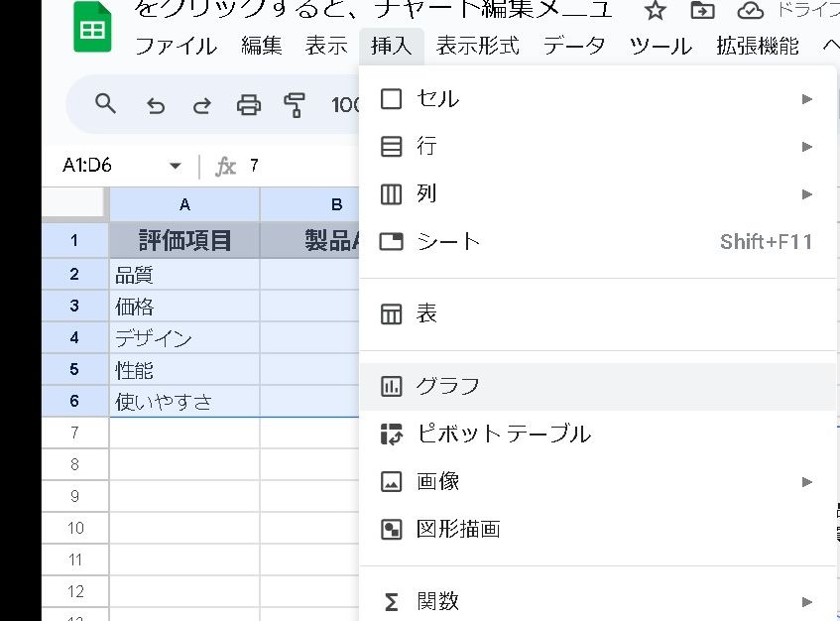Select ピボット テーブル menu entry

(503, 434)
